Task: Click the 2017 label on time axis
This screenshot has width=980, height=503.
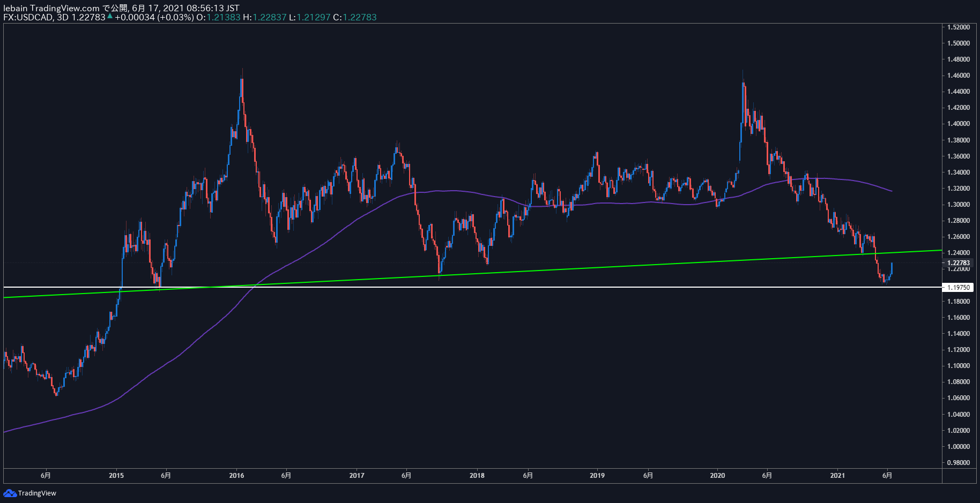Action: [x=357, y=475]
